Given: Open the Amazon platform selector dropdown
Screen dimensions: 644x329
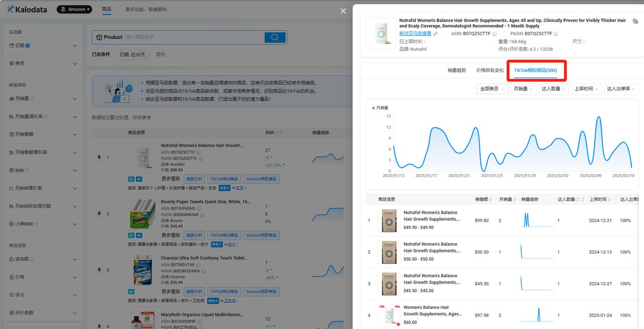Looking at the screenshot, I should pyautogui.click(x=74, y=9).
